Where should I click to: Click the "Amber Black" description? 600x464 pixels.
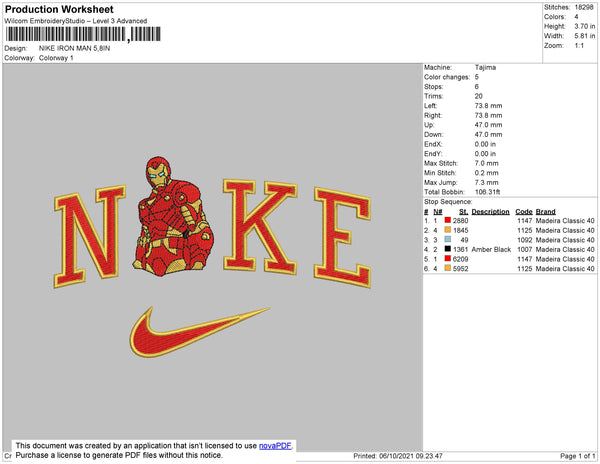pos(491,249)
